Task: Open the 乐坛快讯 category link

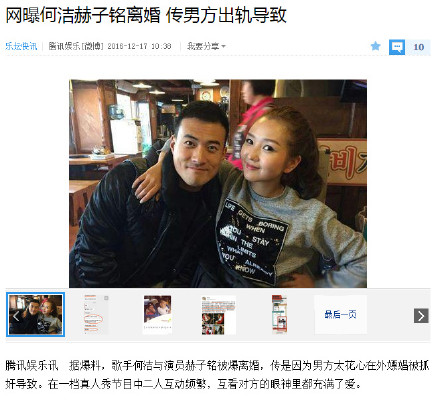Action: click(21, 46)
